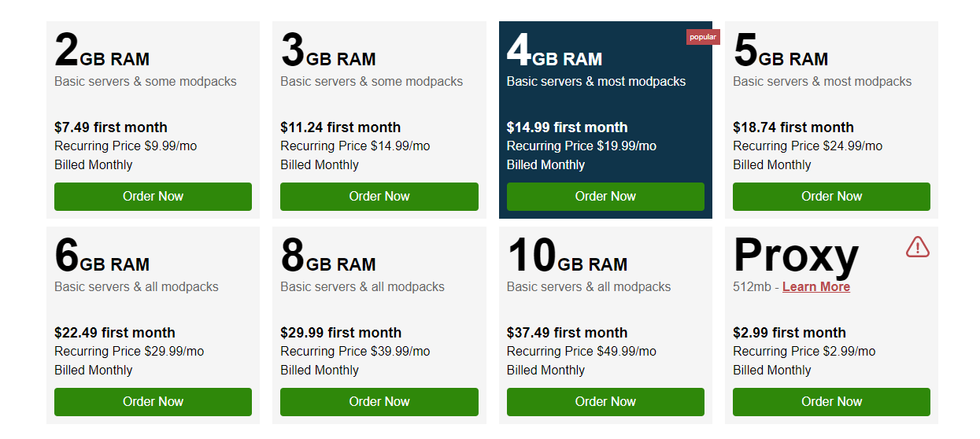Click the 8GB RAM plan heading
Screen dimensions: 980x439
pyautogui.click(x=328, y=257)
